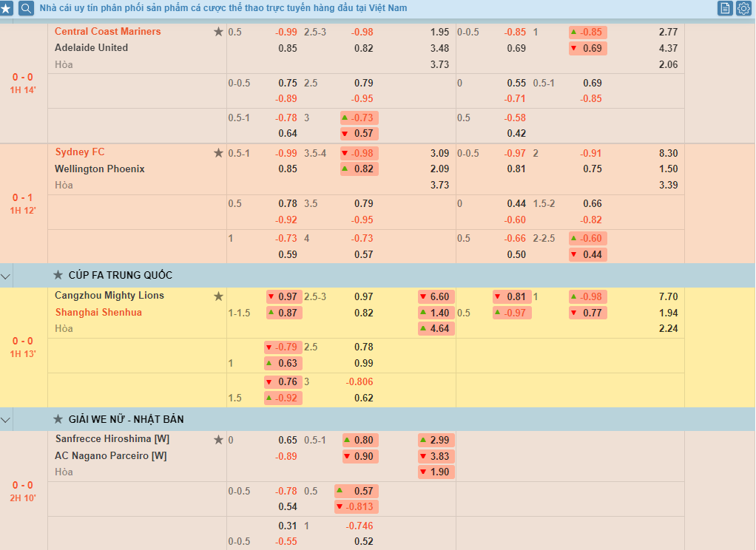Click draw odds 1.90 in Sanfrecce match
Viewport: 756px width, 550px height.
click(x=436, y=472)
